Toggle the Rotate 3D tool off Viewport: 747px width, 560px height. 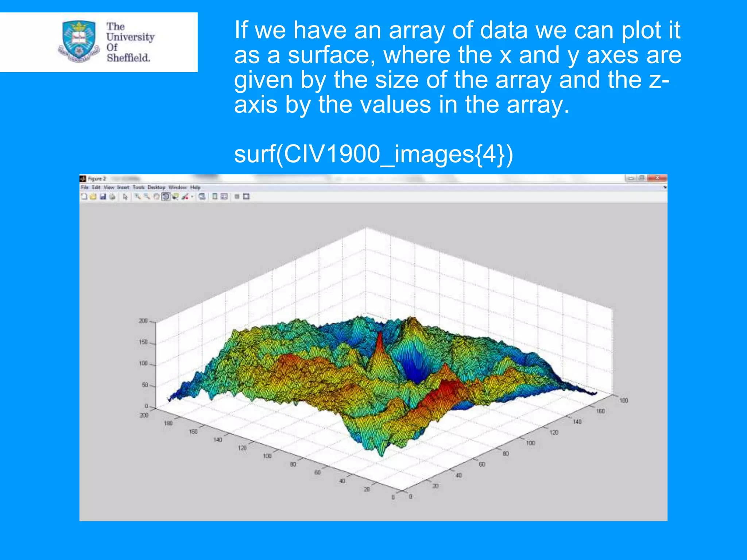point(166,197)
